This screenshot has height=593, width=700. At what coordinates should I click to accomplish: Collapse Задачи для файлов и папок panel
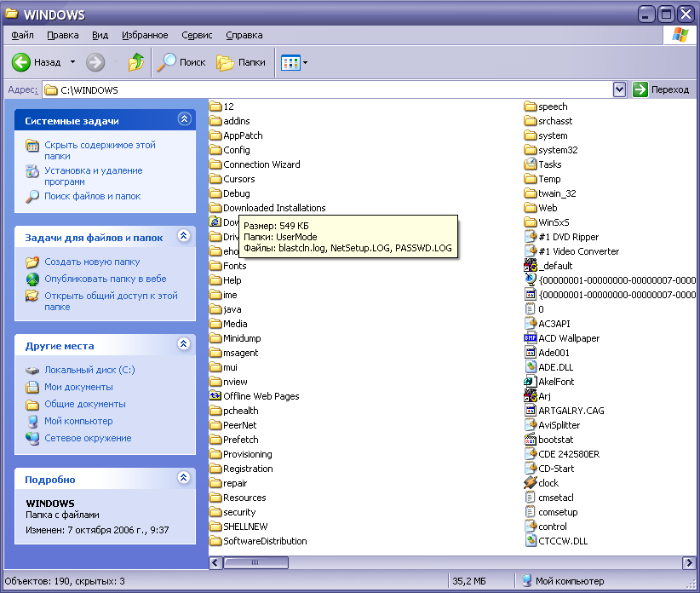(x=183, y=236)
